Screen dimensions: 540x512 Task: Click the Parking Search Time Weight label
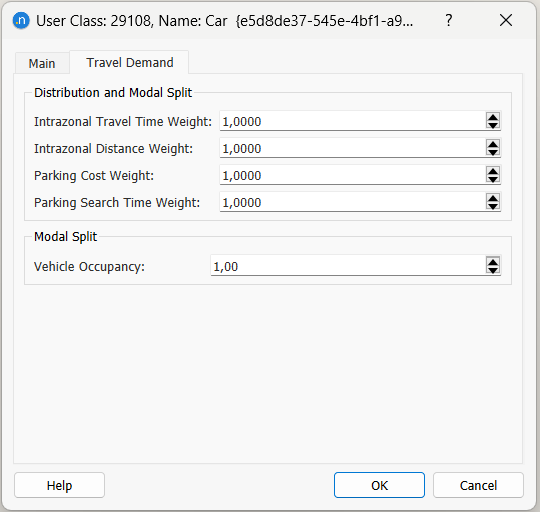coord(117,202)
